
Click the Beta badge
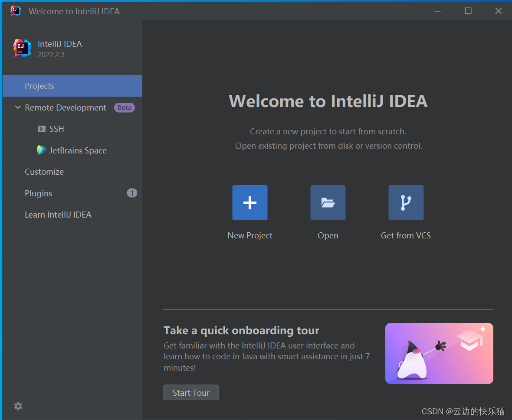125,107
